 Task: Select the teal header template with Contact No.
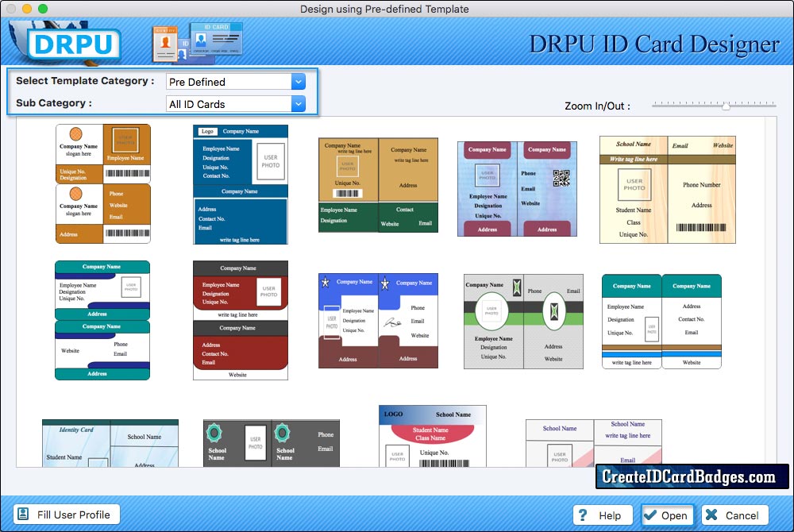(x=661, y=322)
